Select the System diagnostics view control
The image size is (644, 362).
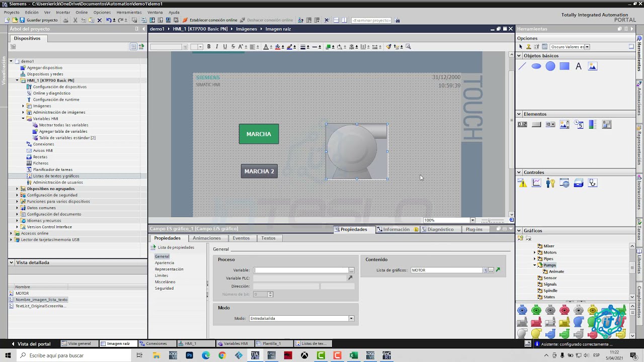593,183
